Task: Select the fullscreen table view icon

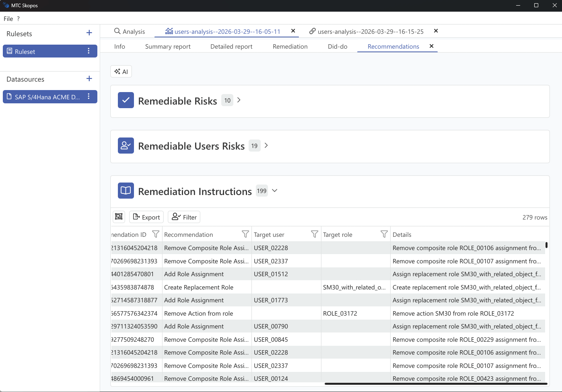Action: 119,217
